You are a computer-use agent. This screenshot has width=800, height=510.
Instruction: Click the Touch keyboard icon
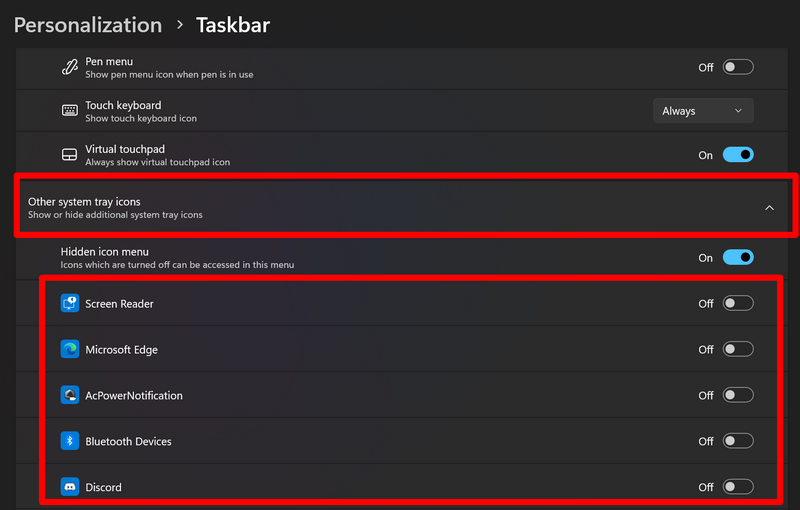pyautogui.click(x=69, y=111)
